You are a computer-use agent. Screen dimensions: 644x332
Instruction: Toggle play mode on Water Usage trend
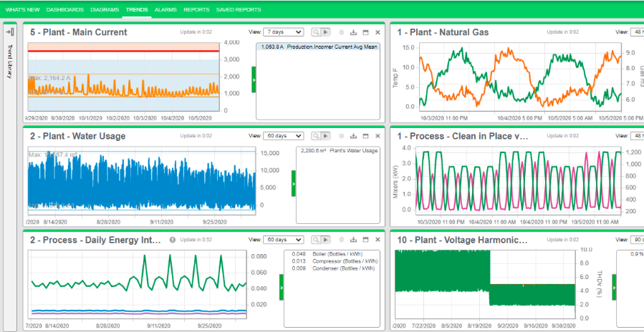[326, 136]
